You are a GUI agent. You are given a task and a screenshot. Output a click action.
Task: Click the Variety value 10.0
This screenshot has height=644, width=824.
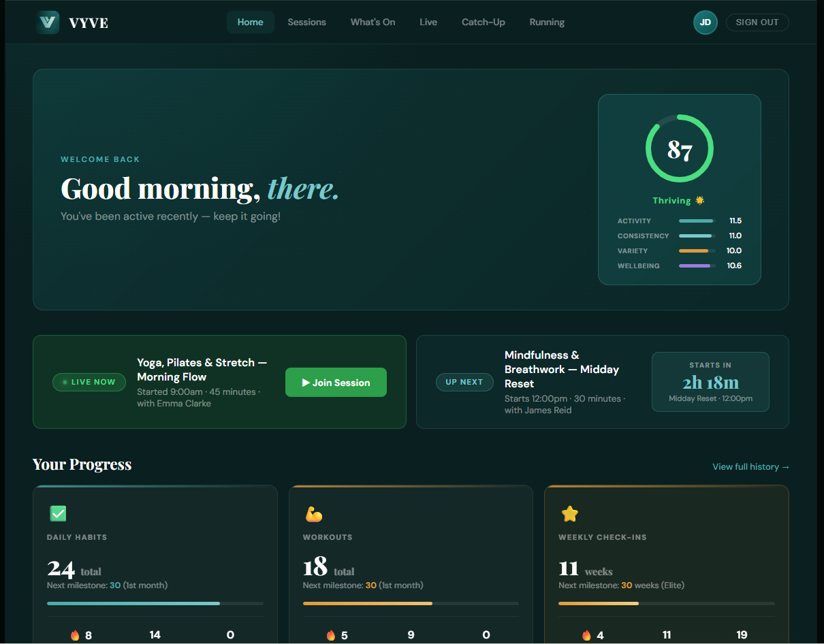tap(734, 251)
